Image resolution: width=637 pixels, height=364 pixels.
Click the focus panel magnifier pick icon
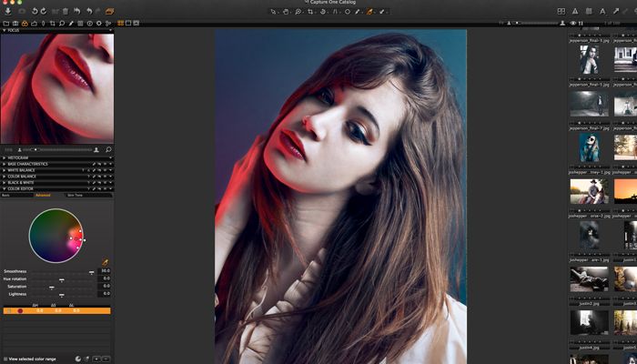click(x=108, y=150)
